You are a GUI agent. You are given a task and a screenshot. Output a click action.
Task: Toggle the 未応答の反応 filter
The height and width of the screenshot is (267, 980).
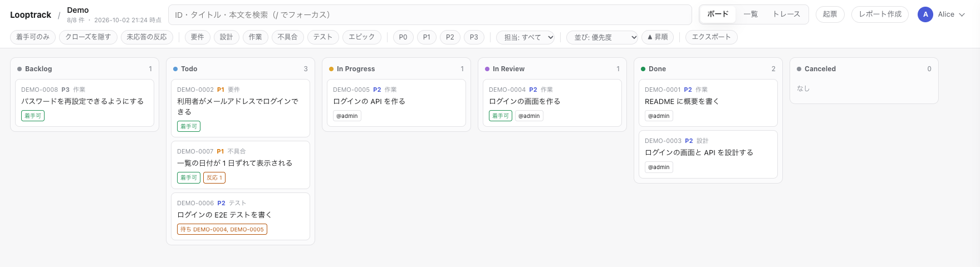(147, 37)
